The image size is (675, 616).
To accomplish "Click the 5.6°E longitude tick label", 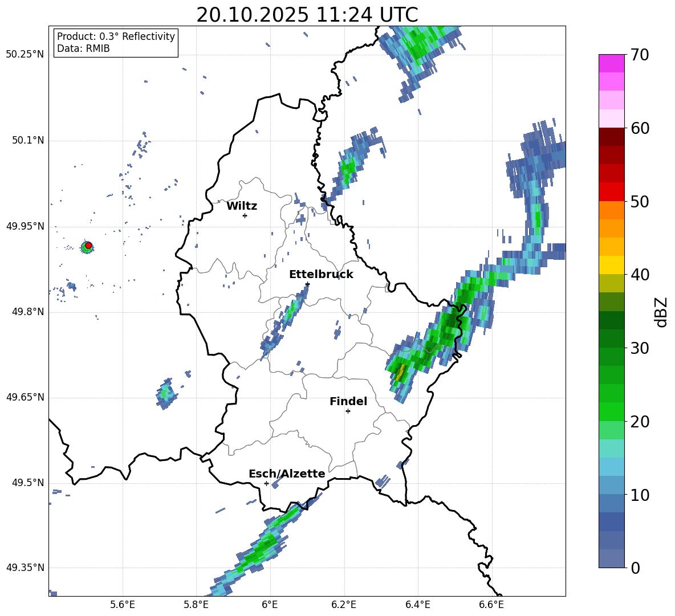I will [x=123, y=605].
